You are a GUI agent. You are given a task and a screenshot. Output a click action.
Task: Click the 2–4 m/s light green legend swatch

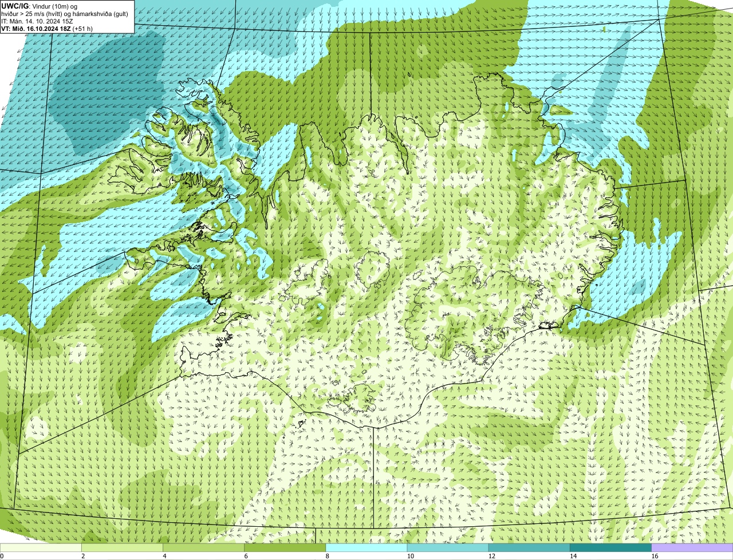(x=123, y=548)
